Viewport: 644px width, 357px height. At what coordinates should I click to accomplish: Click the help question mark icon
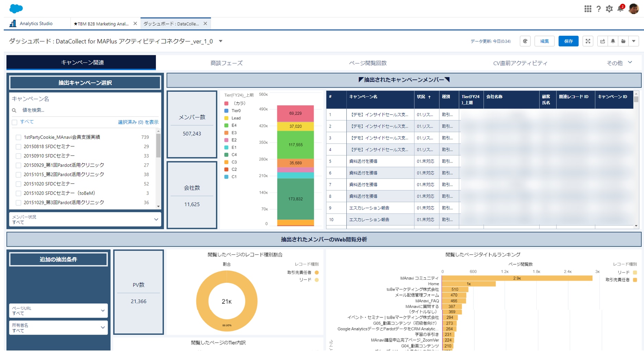[598, 9]
